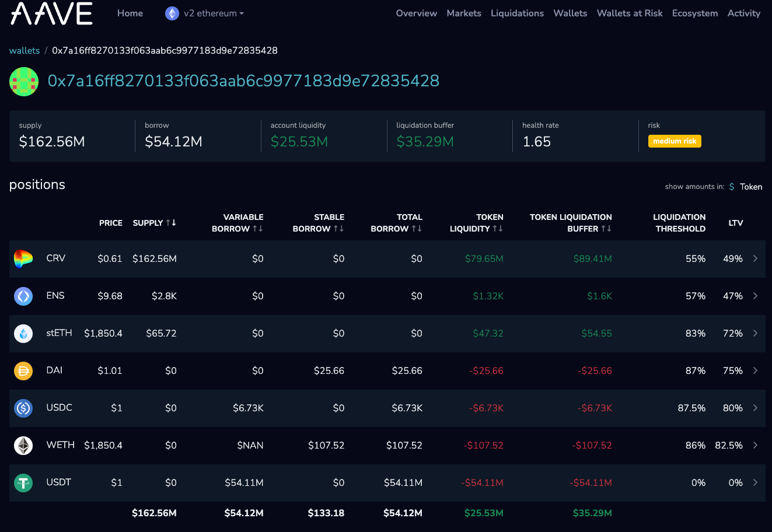The image size is (772, 532).
Task: Click the Liquidation Threshold column header
Action: (x=679, y=223)
